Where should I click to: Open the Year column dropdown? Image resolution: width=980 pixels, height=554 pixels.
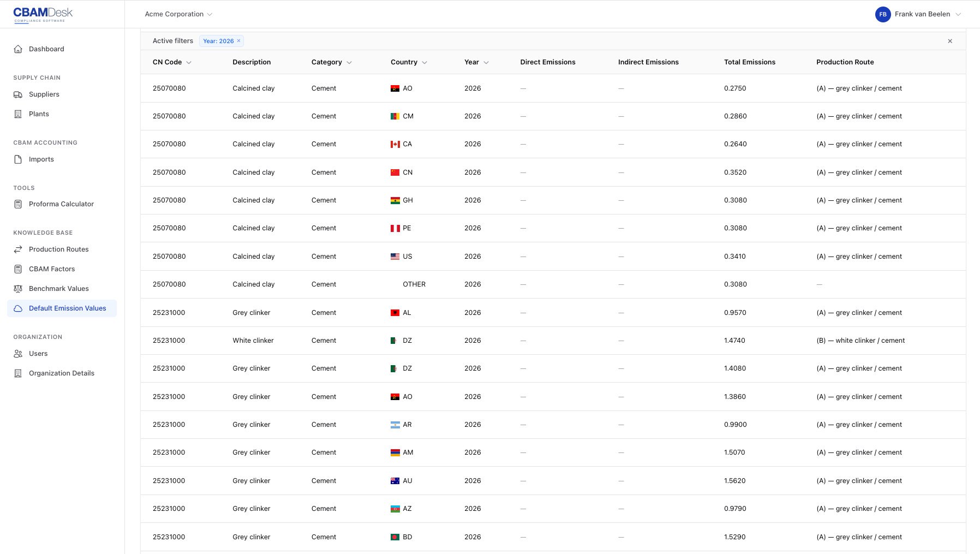click(x=487, y=62)
